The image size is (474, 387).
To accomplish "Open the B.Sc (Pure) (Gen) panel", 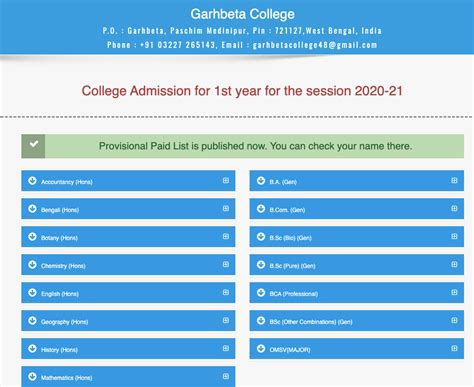I will pos(357,265).
